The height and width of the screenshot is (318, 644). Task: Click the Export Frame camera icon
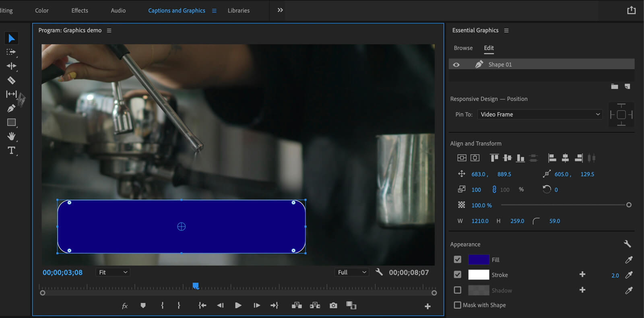point(333,306)
